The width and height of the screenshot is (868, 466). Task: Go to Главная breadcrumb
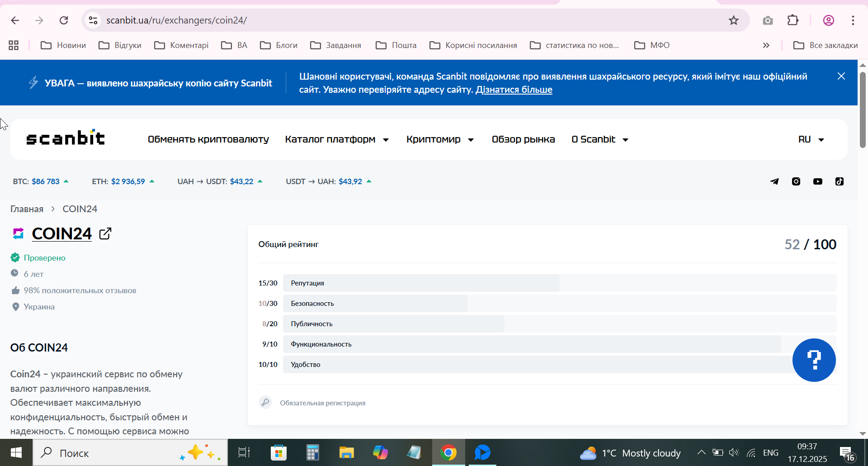27,209
